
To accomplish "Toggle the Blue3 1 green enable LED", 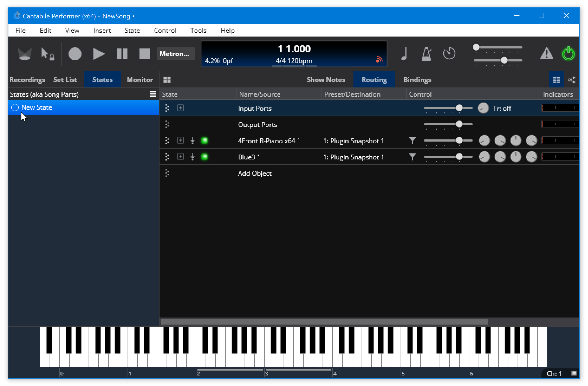I will click(204, 157).
